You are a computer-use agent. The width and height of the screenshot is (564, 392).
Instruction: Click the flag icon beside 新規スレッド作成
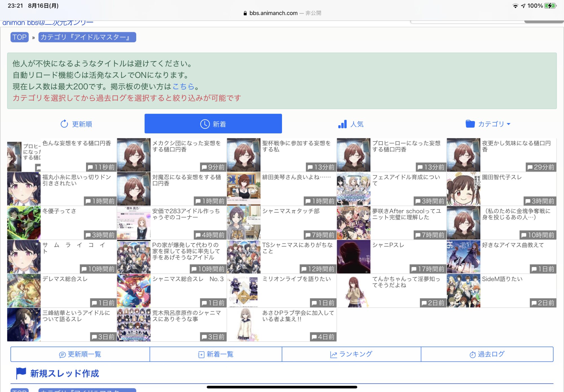coord(21,373)
